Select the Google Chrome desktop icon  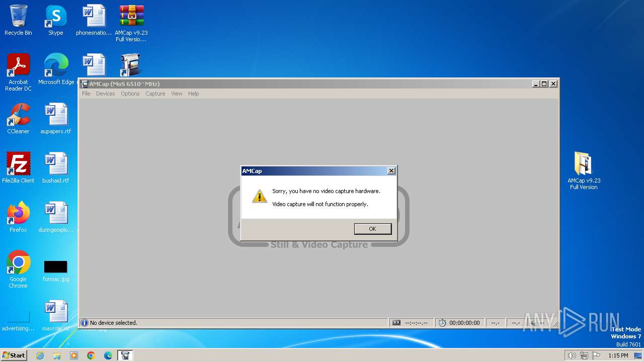pyautogui.click(x=18, y=269)
